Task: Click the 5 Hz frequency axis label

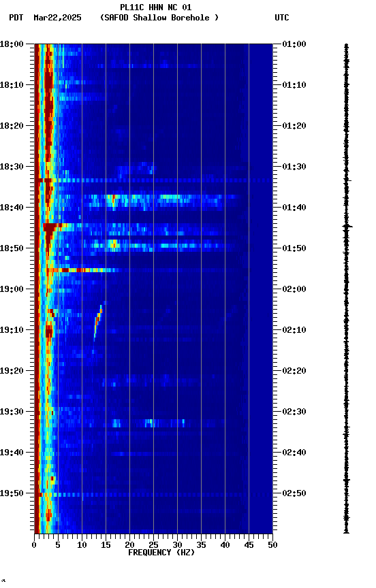Action: [58, 545]
